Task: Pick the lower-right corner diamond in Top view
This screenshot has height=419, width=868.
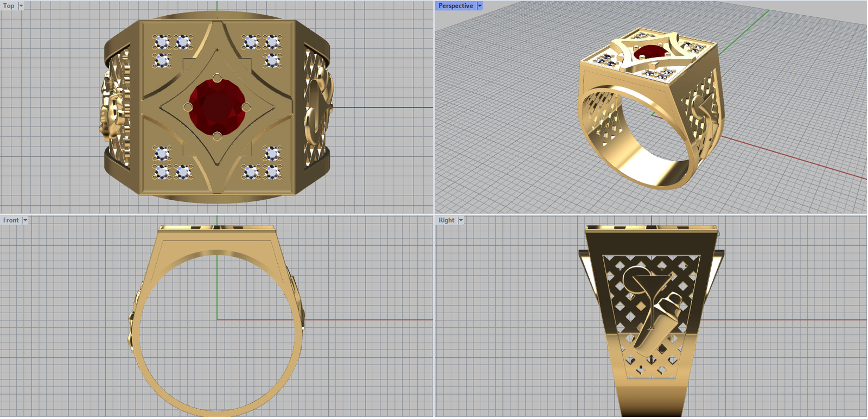Action: [x=272, y=173]
